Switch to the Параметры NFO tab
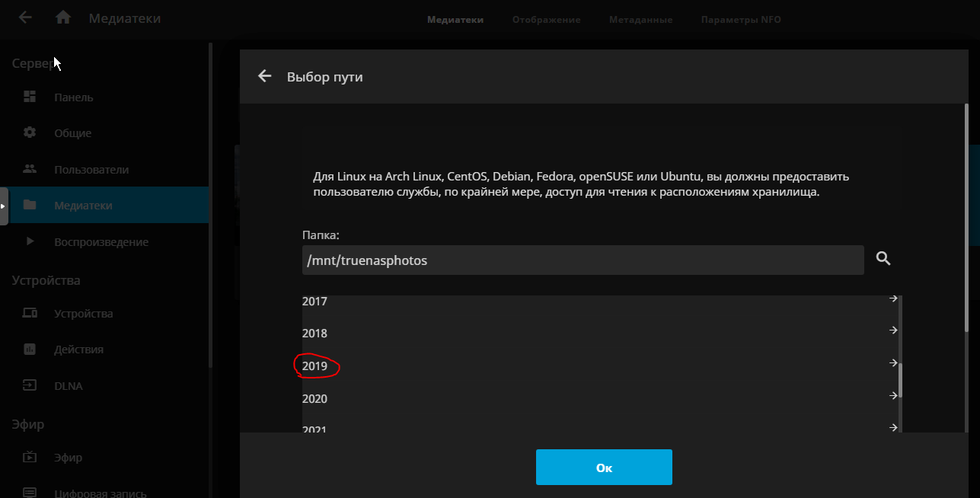The height and width of the screenshot is (498, 980). (740, 20)
